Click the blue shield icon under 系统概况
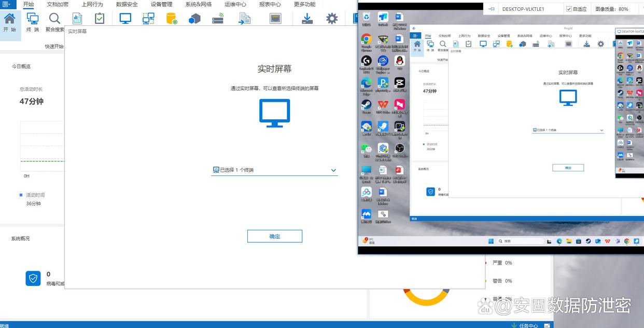 point(33,279)
